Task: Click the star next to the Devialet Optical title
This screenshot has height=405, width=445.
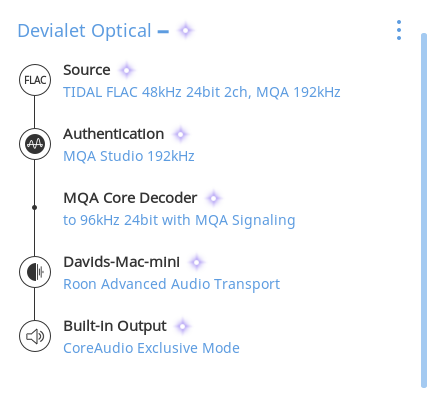Action: pos(186,31)
